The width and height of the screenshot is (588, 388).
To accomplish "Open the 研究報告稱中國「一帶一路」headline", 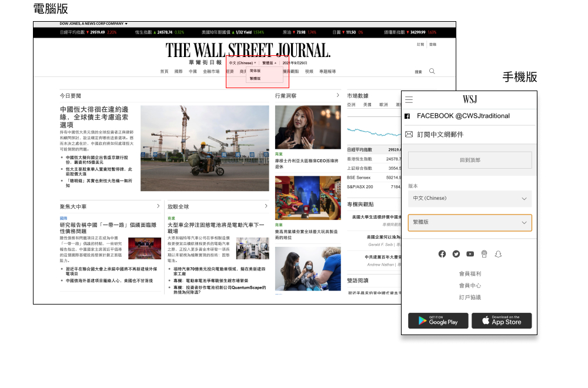I will pos(108,228).
